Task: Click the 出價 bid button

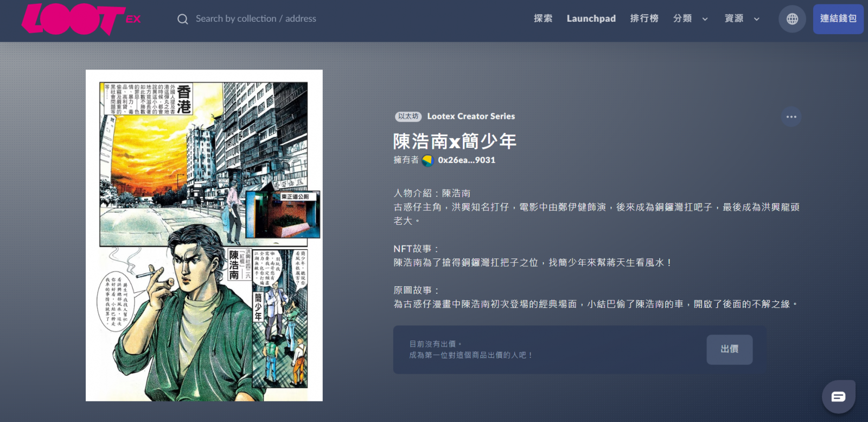Action: (x=729, y=349)
